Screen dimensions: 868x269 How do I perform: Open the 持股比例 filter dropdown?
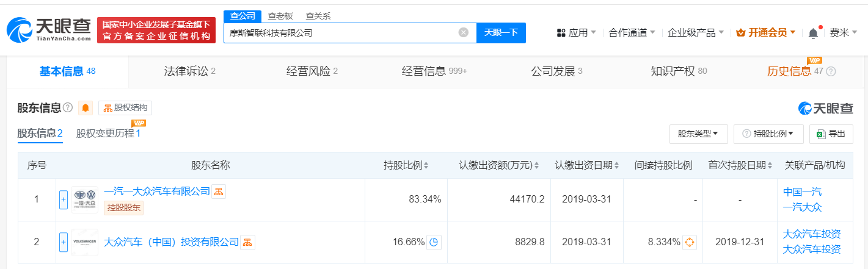(x=768, y=134)
